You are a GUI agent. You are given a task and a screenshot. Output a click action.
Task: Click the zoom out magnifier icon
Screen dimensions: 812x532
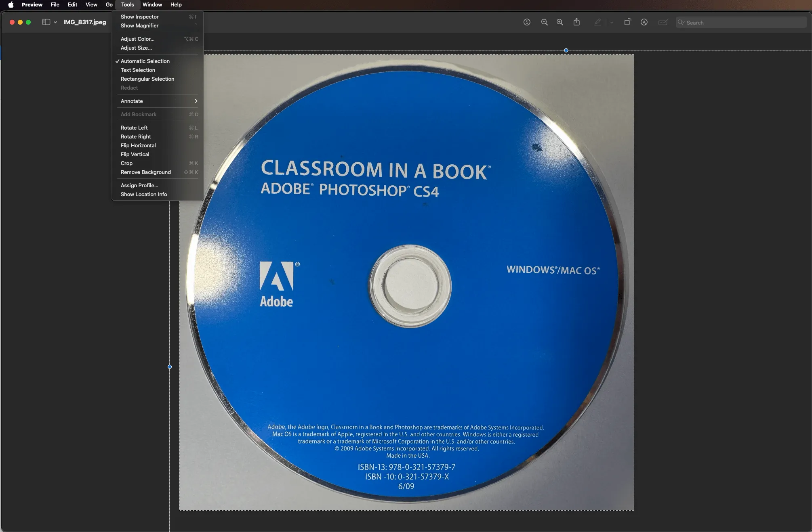545,22
